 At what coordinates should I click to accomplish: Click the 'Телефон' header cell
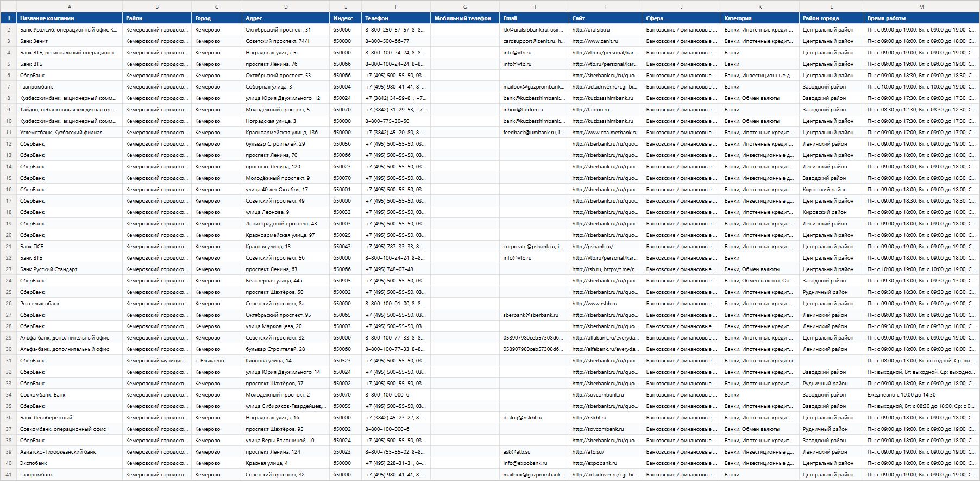tap(396, 18)
